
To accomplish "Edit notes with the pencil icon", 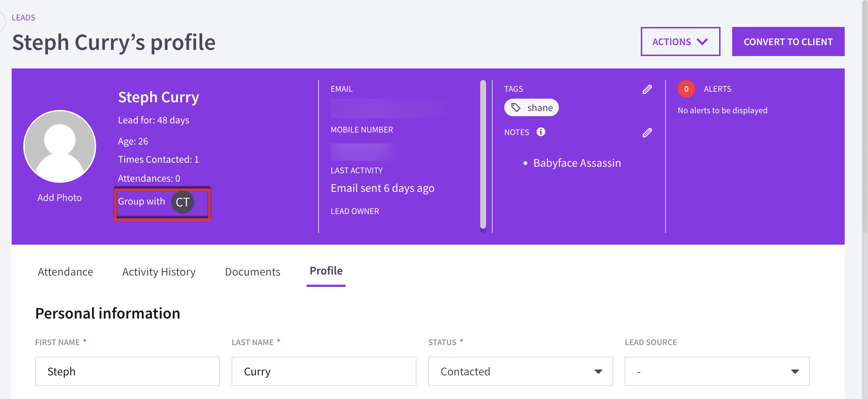I will tap(647, 133).
